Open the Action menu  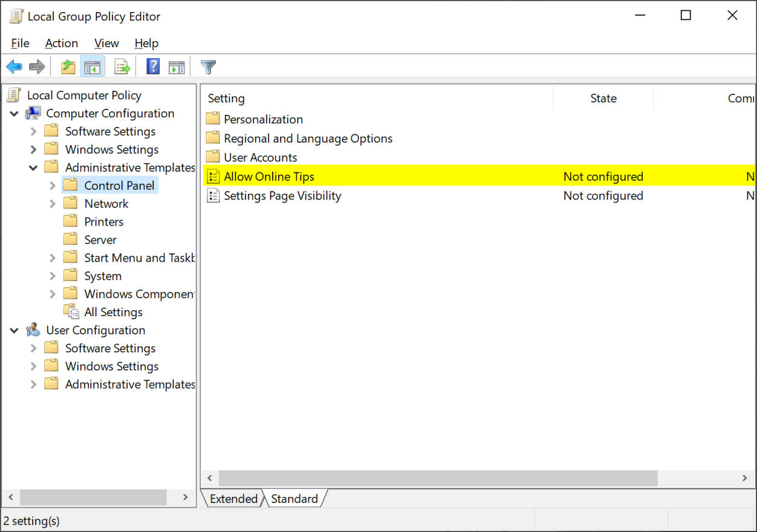(x=61, y=43)
